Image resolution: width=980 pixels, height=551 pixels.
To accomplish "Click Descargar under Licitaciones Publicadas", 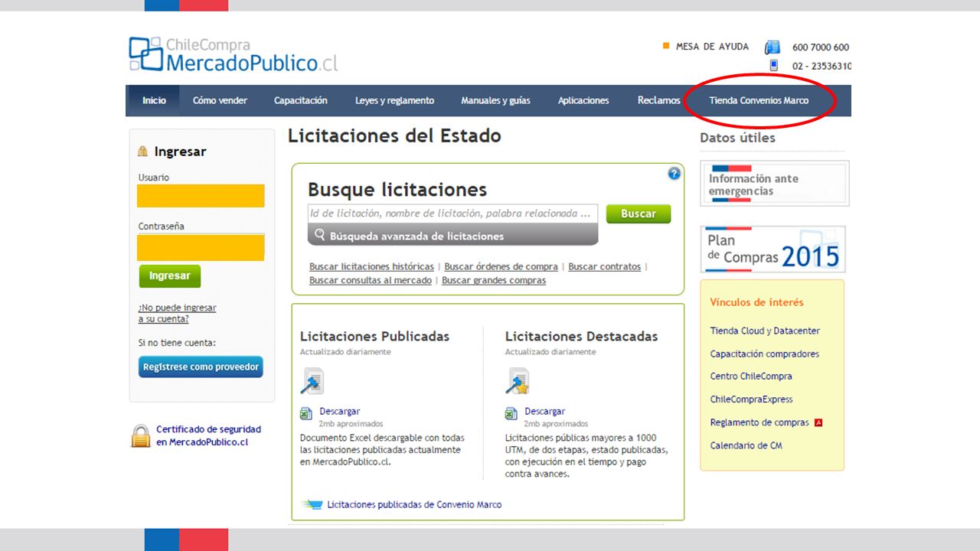I will tap(339, 411).
